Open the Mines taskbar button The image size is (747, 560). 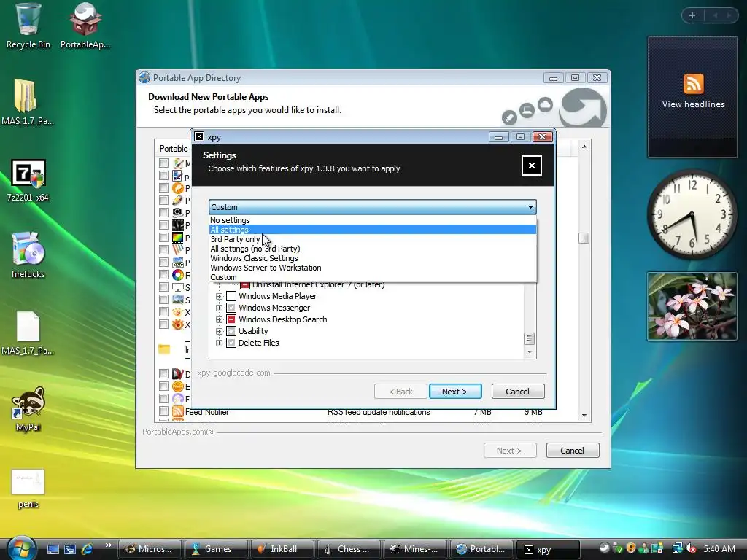tap(415, 549)
